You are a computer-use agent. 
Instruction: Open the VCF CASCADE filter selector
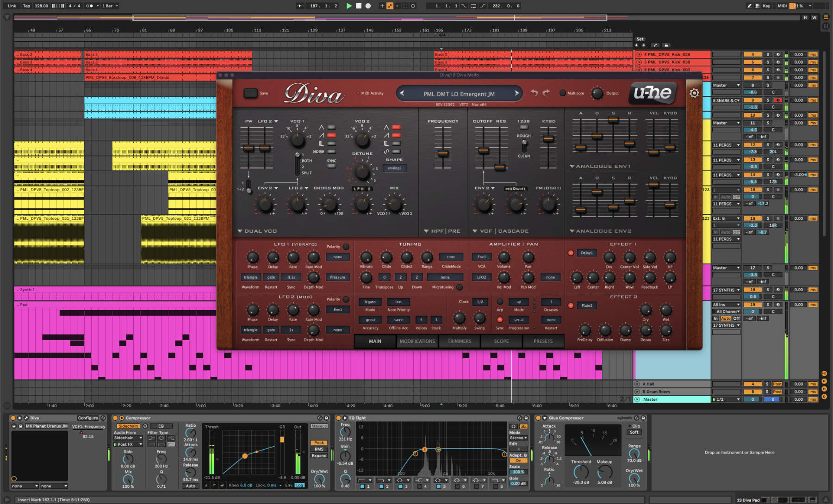pos(500,231)
